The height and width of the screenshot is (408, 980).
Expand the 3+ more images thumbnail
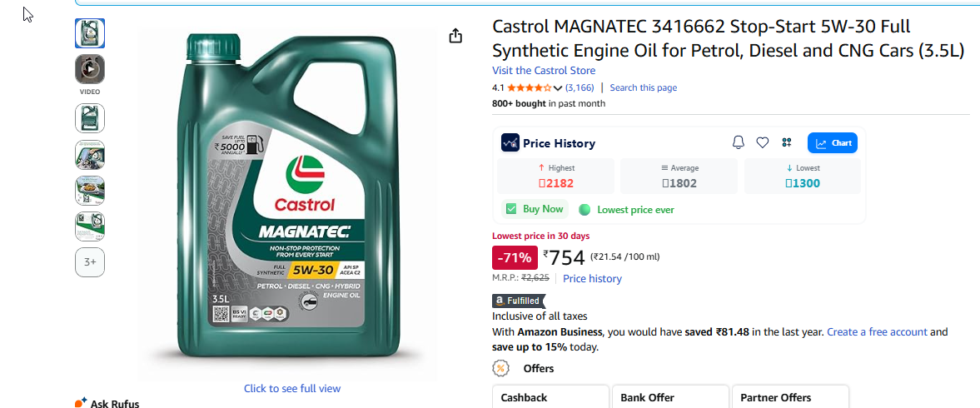point(90,261)
